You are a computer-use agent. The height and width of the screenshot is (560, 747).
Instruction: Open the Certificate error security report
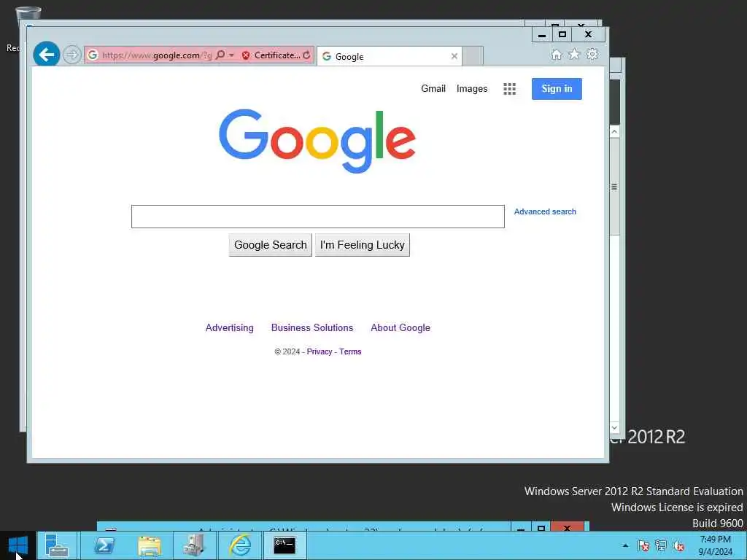pos(271,55)
